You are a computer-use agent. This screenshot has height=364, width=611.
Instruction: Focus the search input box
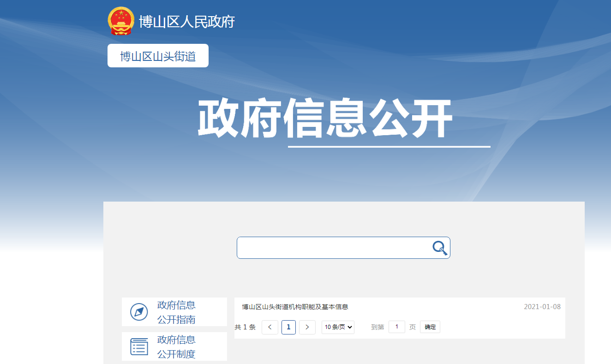click(x=333, y=248)
